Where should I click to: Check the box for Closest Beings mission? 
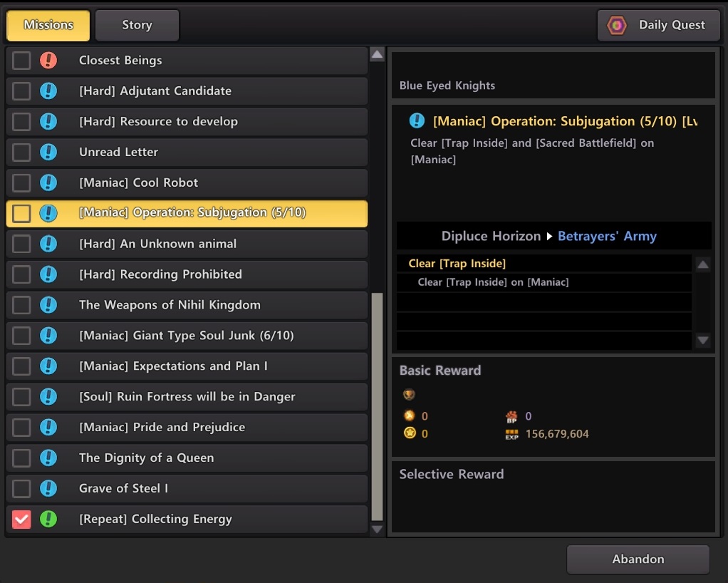(21, 61)
